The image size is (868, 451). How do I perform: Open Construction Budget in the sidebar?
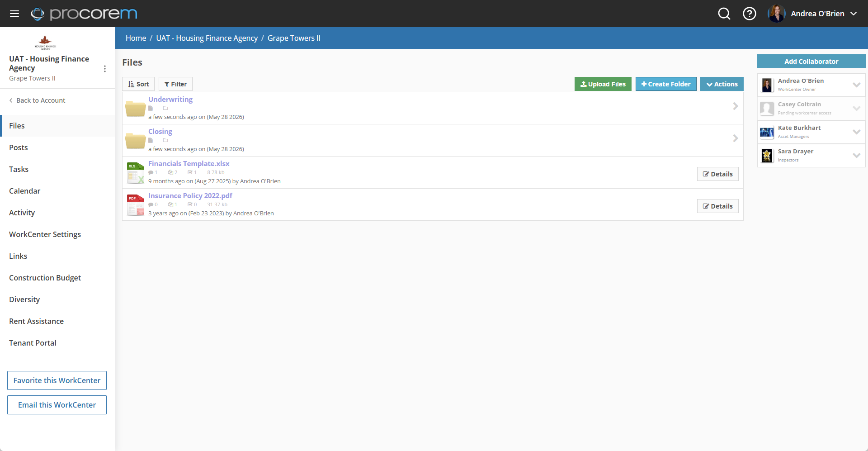click(x=57, y=278)
